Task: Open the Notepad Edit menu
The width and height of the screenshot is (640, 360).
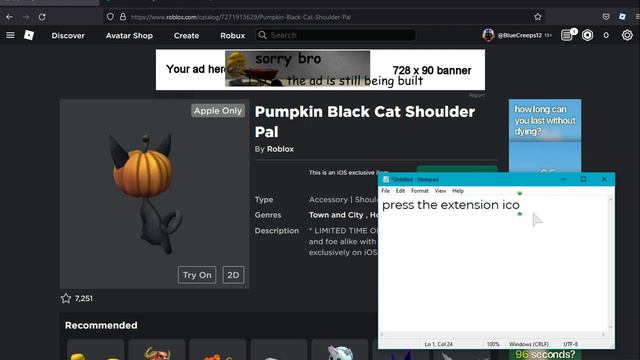Action: coord(400,191)
